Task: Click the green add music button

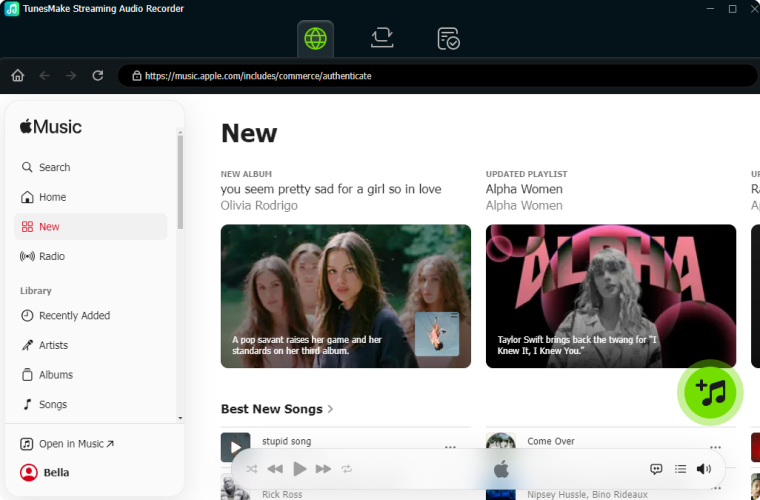Action: (710, 392)
